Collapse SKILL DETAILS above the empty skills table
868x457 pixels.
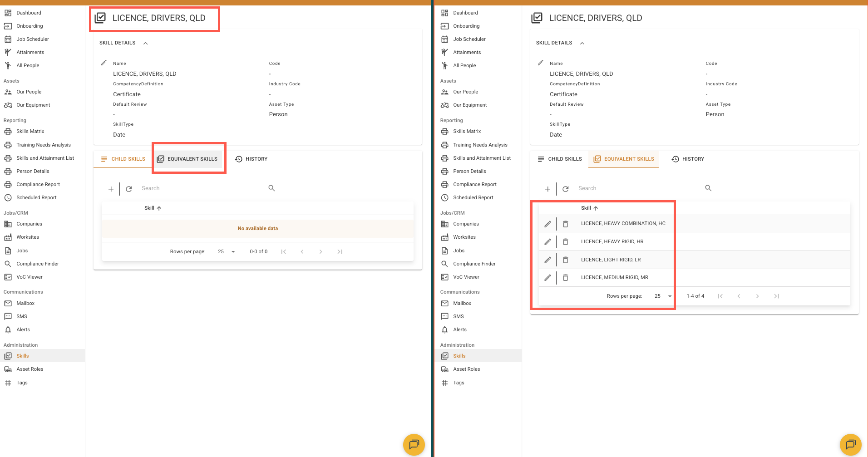pyautogui.click(x=146, y=43)
